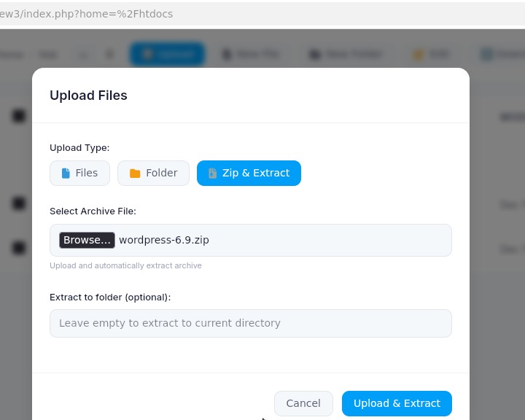Image resolution: width=525 pixels, height=420 pixels.
Task: Click the blurred Edit toolbar button
Action: (431, 54)
